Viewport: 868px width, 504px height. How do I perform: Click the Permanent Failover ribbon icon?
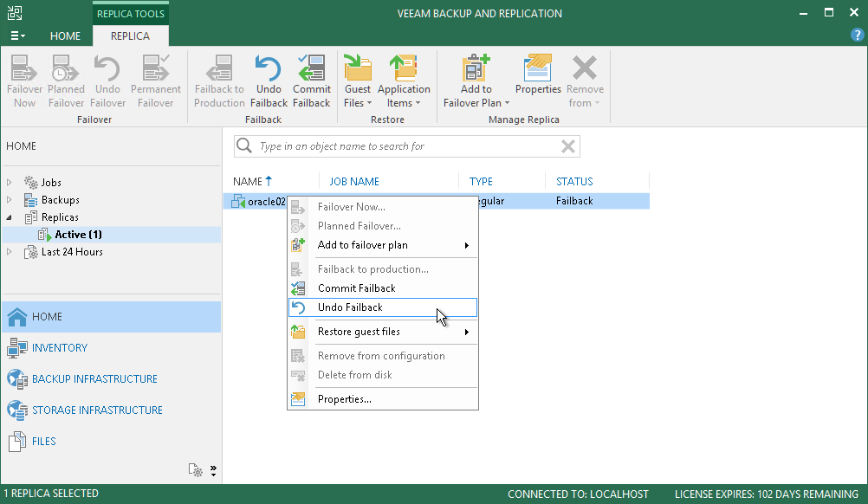pos(156,81)
